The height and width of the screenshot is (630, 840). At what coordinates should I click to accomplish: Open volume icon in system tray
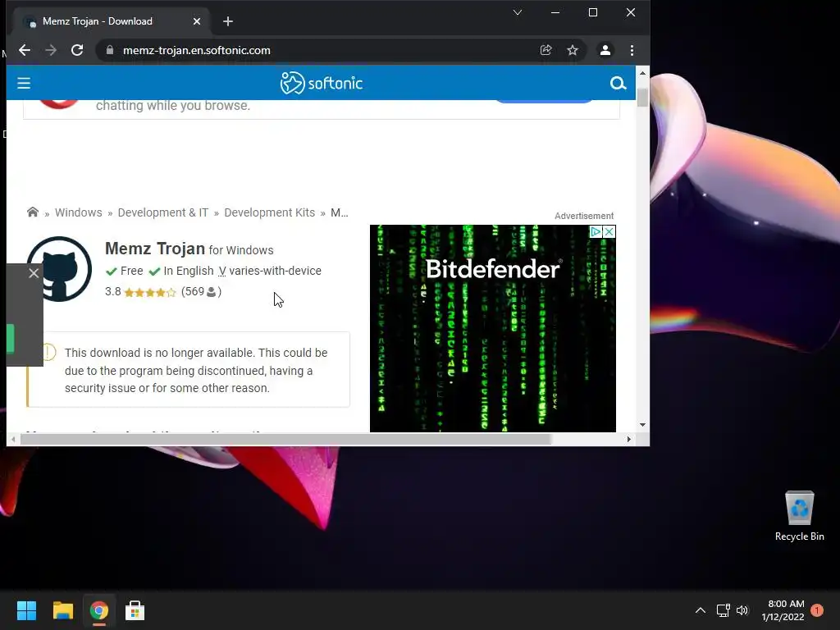[x=742, y=610]
